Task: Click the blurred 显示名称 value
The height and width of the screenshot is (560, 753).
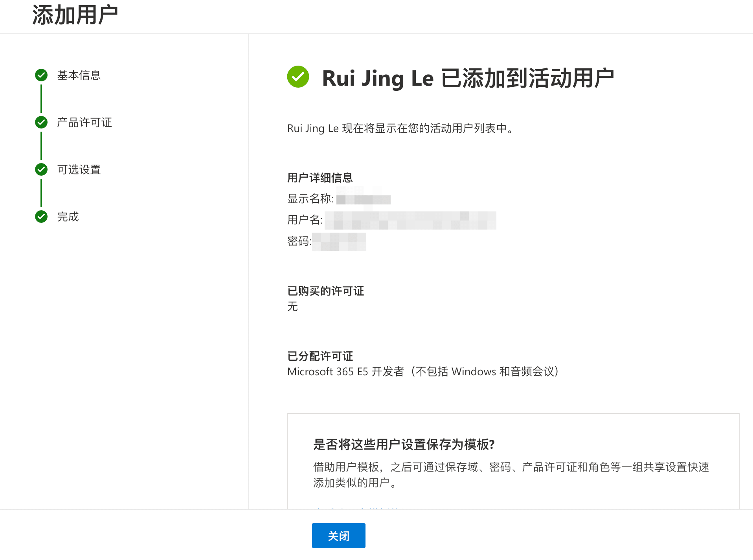Action: click(364, 199)
